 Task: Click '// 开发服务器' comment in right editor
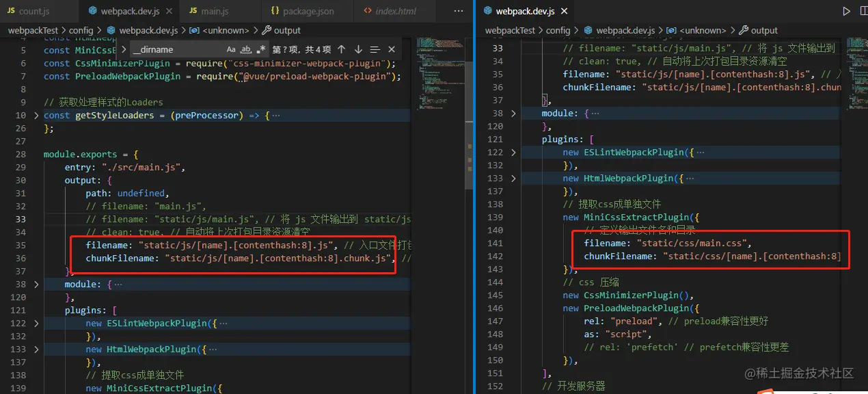pos(573,386)
